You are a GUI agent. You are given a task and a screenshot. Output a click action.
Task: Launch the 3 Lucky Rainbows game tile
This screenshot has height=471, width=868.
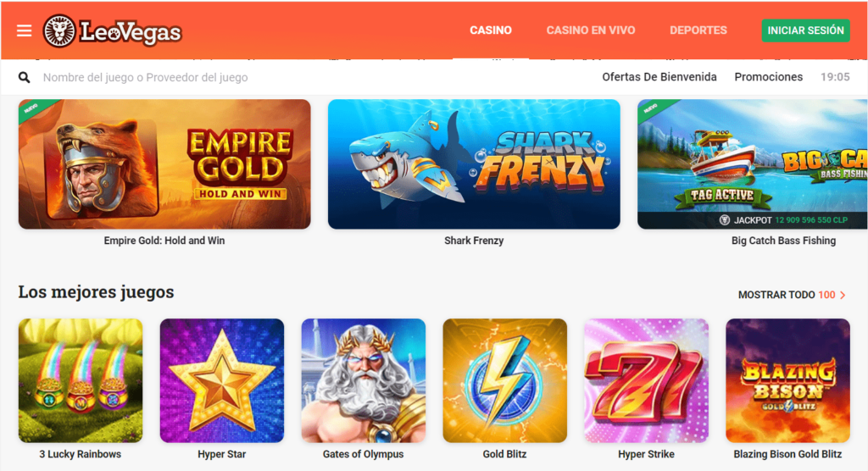coord(81,381)
